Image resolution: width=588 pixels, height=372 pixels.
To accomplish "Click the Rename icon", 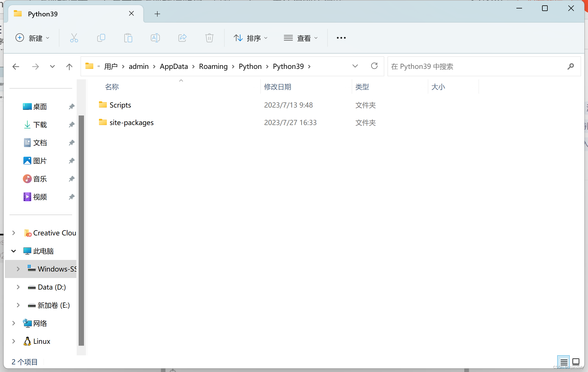I will pyautogui.click(x=155, y=38).
